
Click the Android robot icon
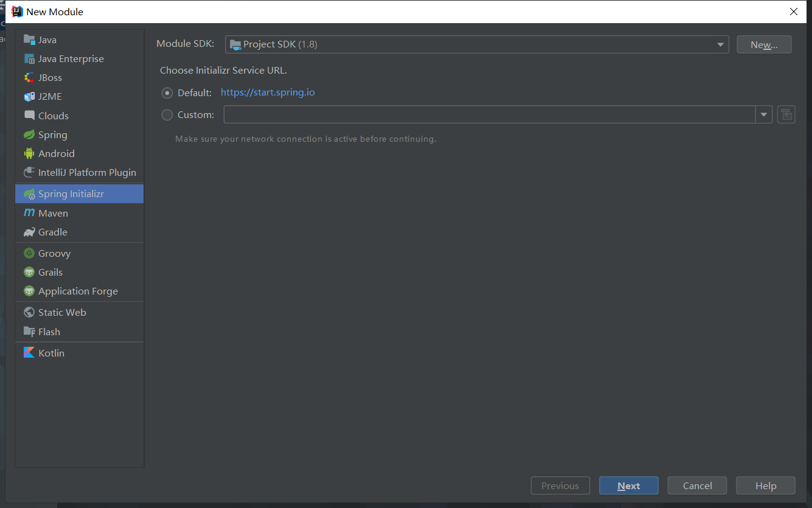(x=29, y=153)
